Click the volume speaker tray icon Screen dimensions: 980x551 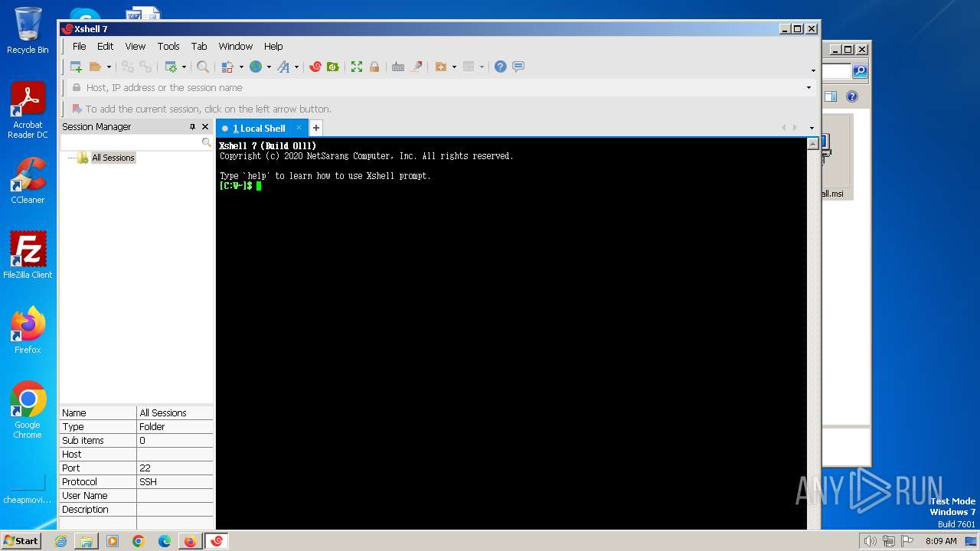coord(870,541)
